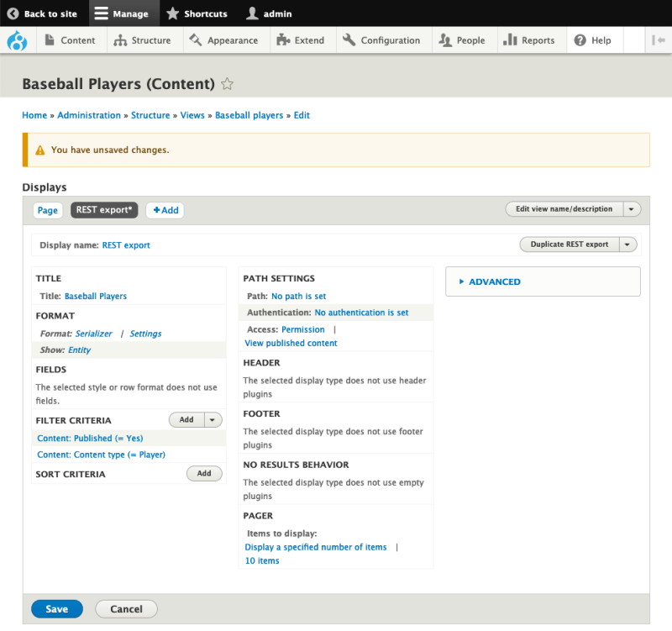Click the Drupal logo home icon
This screenshot has width=672, height=631.
point(17,40)
